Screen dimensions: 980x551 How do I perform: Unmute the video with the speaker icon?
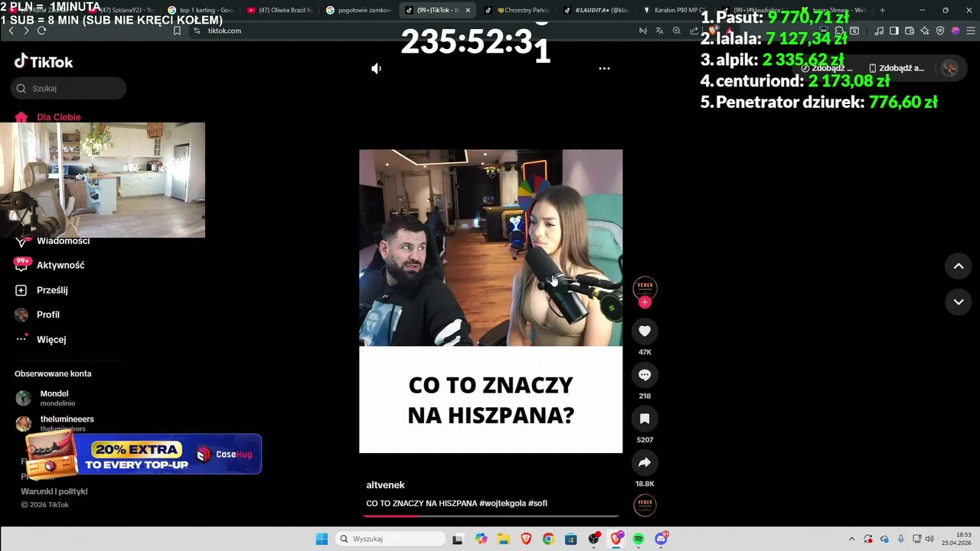tap(376, 68)
